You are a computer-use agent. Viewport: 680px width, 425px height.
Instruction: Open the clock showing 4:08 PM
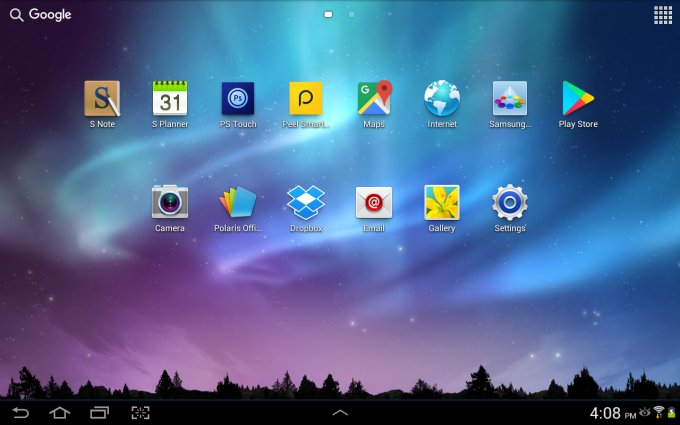pos(613,413)
